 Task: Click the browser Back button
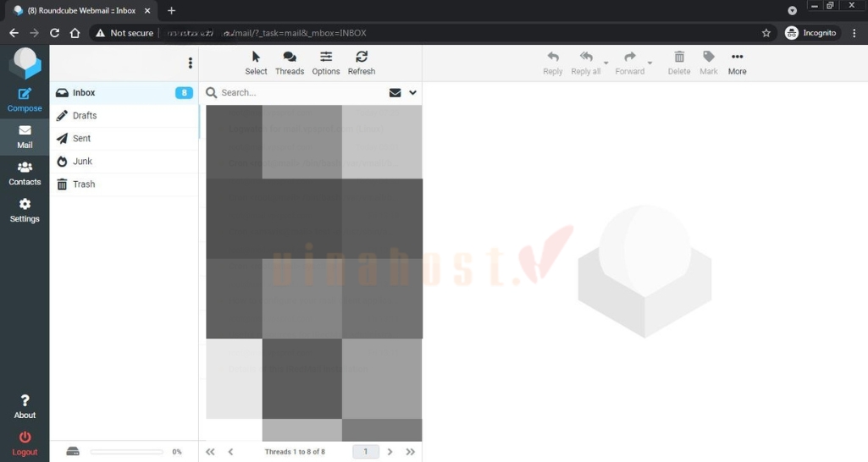coord(14,33)
